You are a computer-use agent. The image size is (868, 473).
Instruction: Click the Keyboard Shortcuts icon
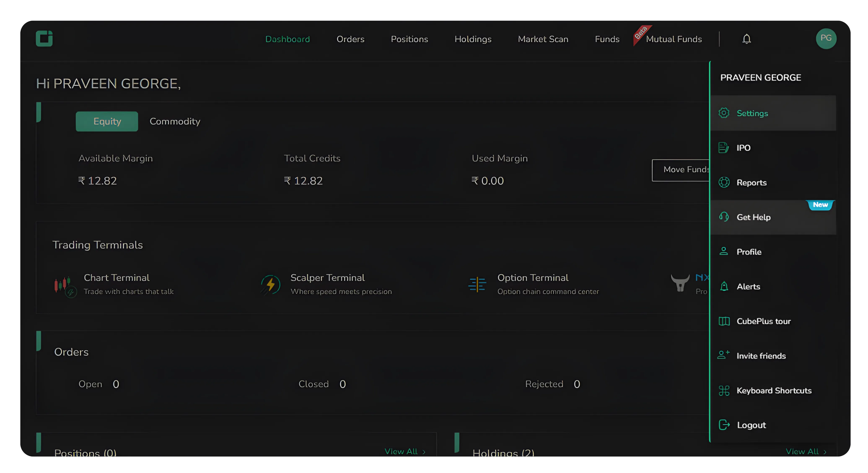(724, 390)
